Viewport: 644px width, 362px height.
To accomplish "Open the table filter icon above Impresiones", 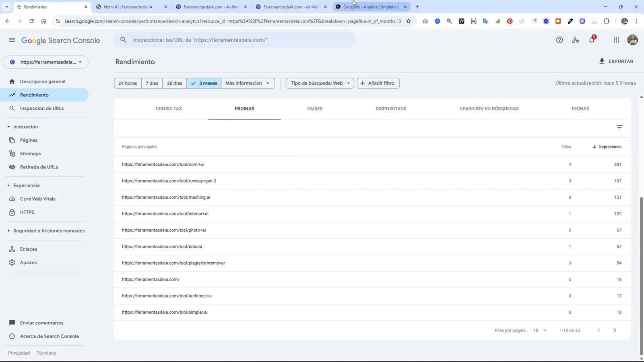I will [619, 127].
